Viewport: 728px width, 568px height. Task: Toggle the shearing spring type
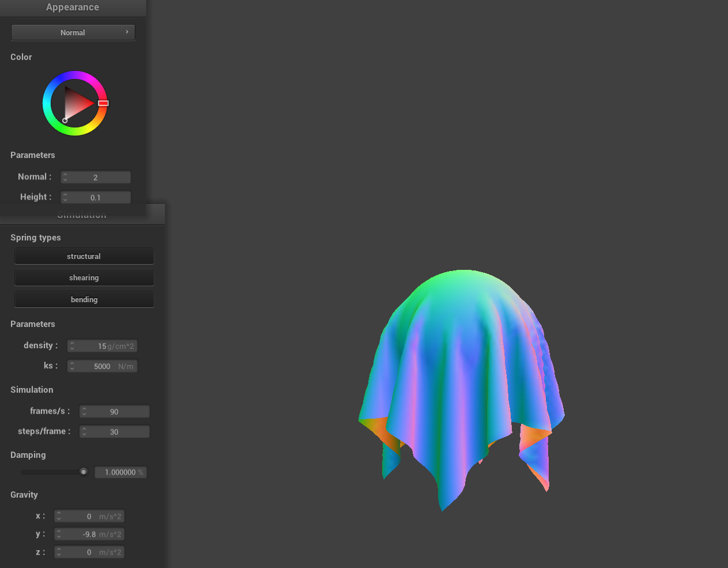pos(84,278)
